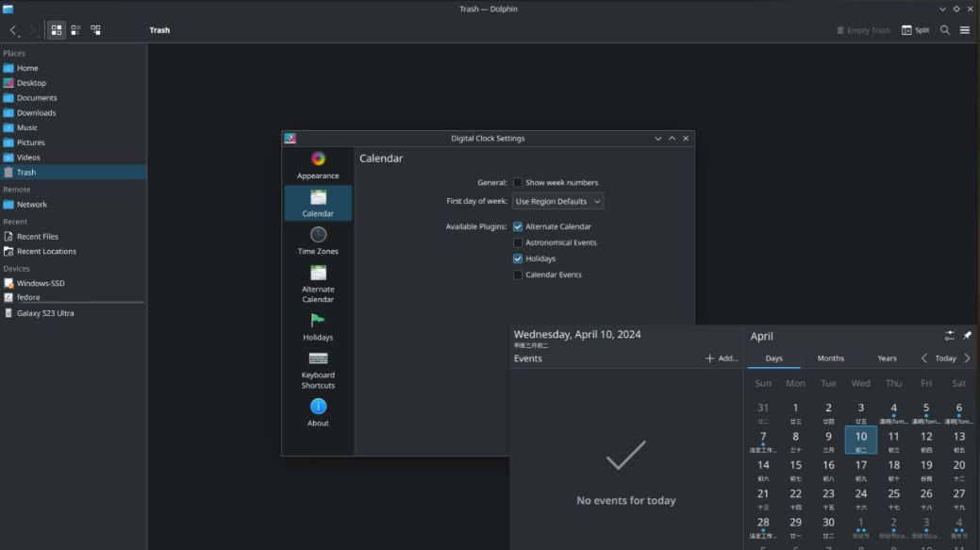Screen dimensions: 980x550
Task: Select March 31 in calendar
Action: [763, 412]
